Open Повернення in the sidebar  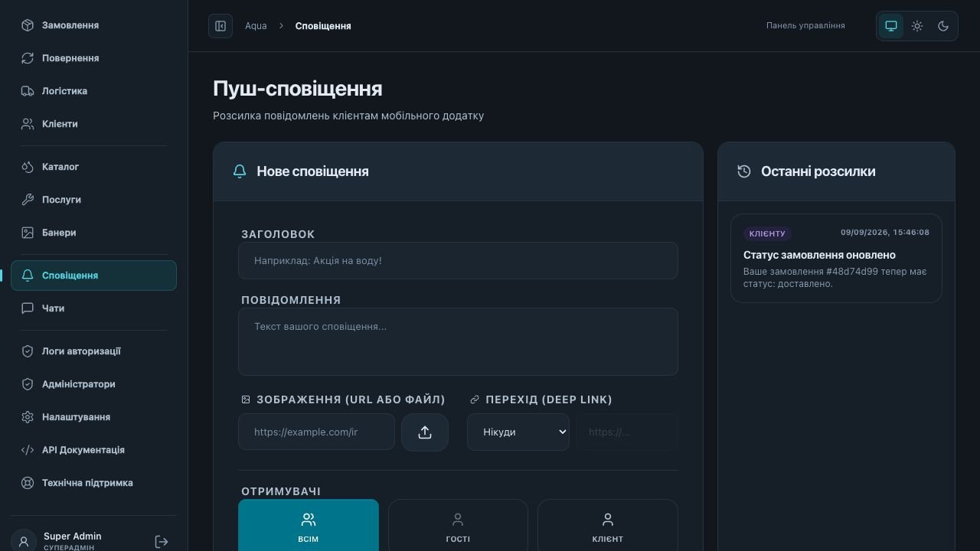(93, 58)
